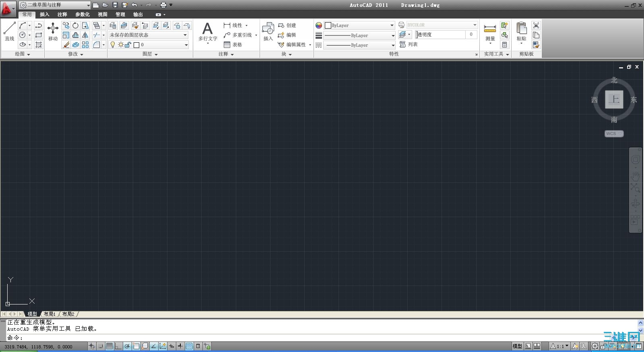This screenshot has height=352, width=644.
Task: Open the current layer 0 dropdown
Action: [149, 45]
